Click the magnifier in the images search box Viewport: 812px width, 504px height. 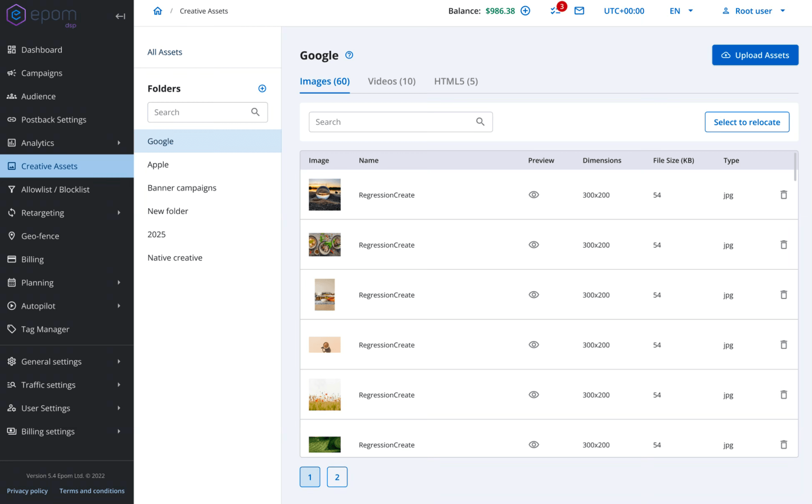point(480,121)
